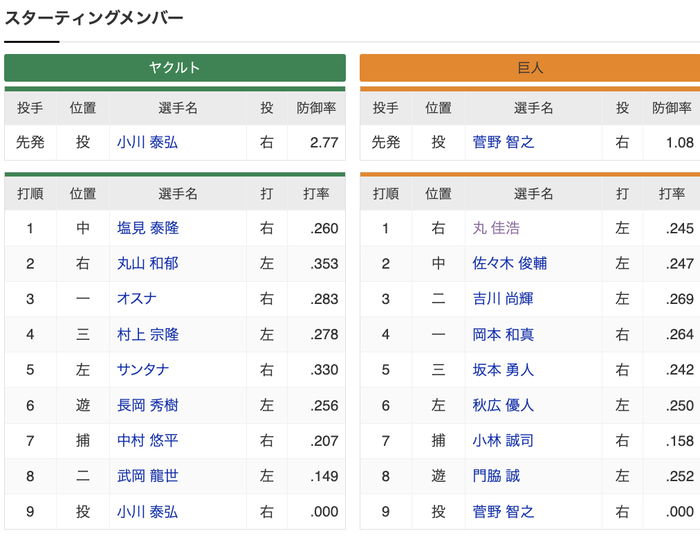This screenshot has width=700, height=540.
Task: Select 坂本 勇人 player link
Action: (x=503, y=370)
